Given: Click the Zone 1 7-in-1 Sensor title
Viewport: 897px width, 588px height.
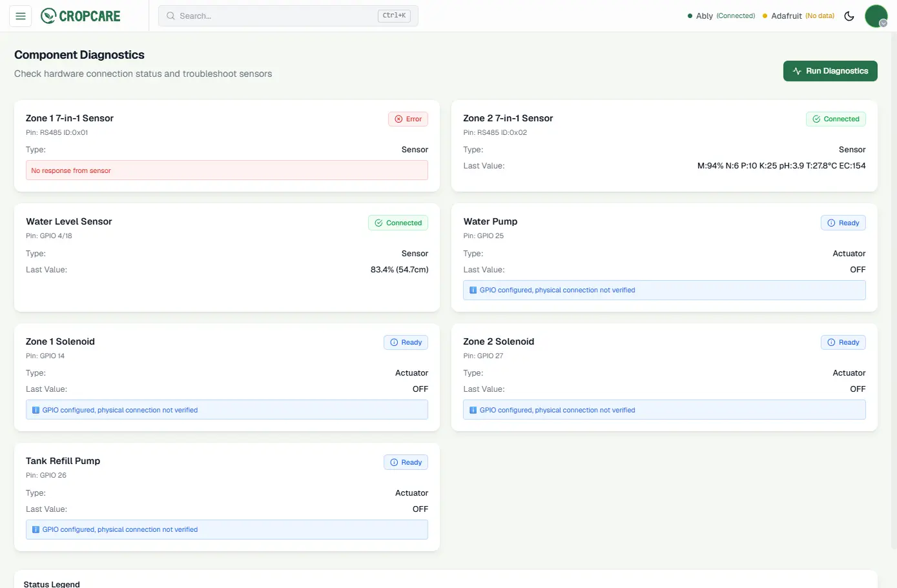Looking at the screenshot, I should coord(70,118).
